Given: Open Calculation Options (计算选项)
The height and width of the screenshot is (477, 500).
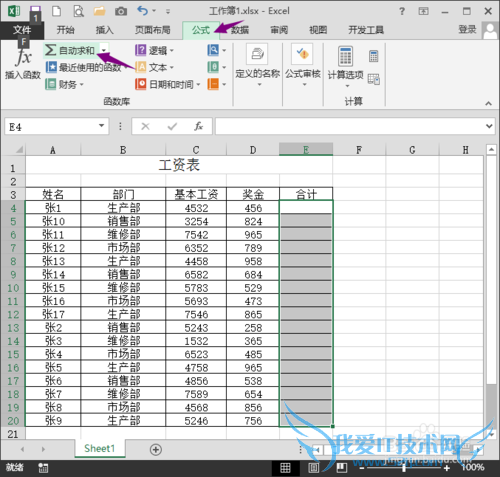Looking at the screenshot, I should [346, 67].
